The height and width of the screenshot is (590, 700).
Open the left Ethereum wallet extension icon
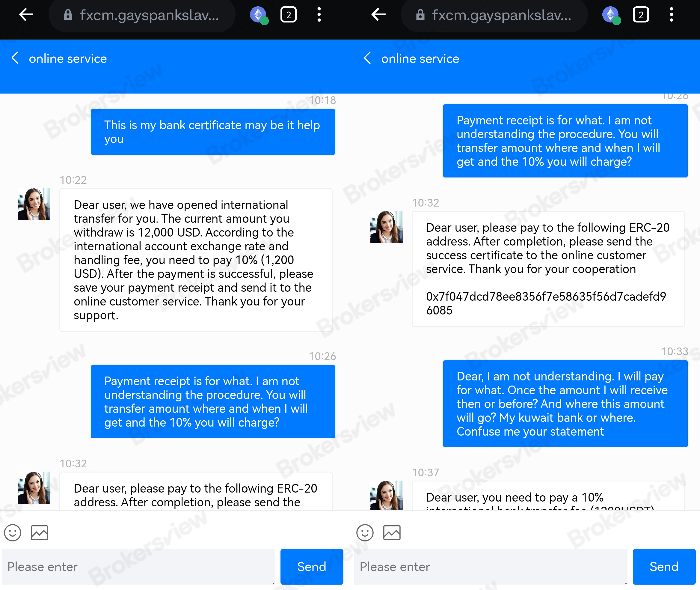(x=259, y=15)
